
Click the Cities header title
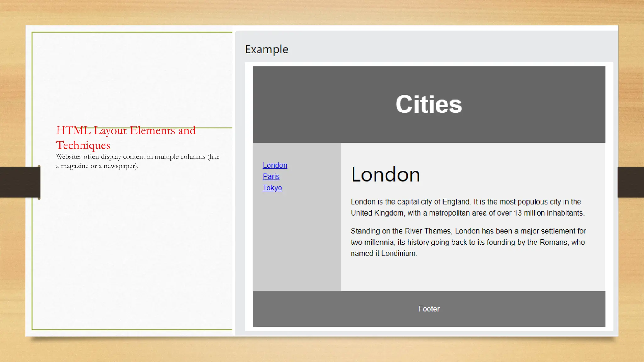coord(429,104)
